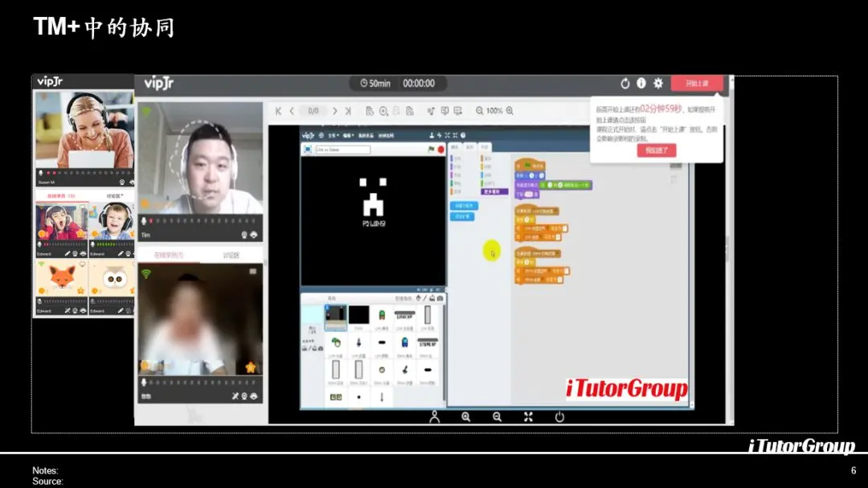Viewport: 868px width, 488px height.
Task: Click the paint new-sprite brush icon
Action: 425,298
